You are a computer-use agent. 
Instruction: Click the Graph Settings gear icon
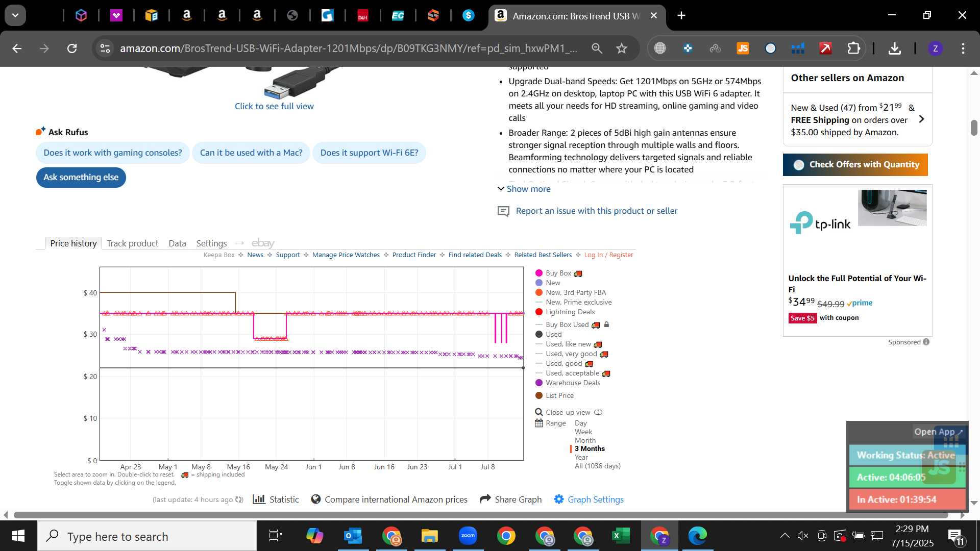point(559,499)
